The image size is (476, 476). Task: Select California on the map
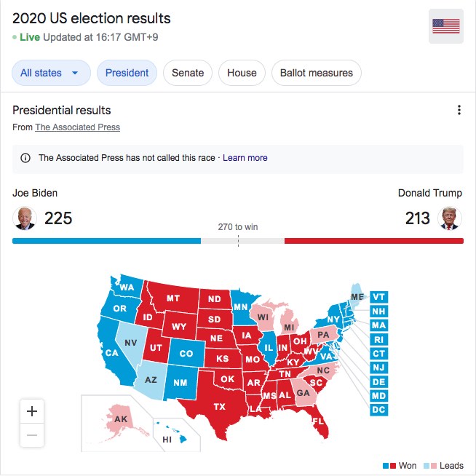[113, 352]
